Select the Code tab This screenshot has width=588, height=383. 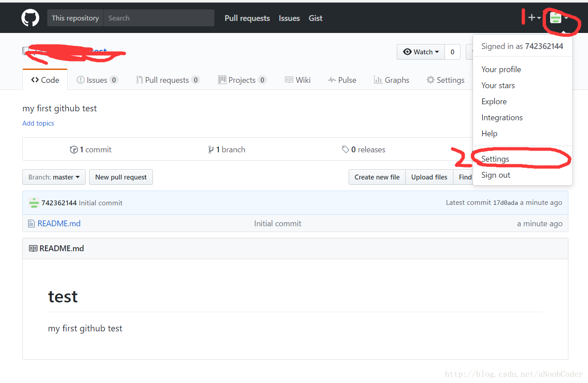click(x=45, y=80)
